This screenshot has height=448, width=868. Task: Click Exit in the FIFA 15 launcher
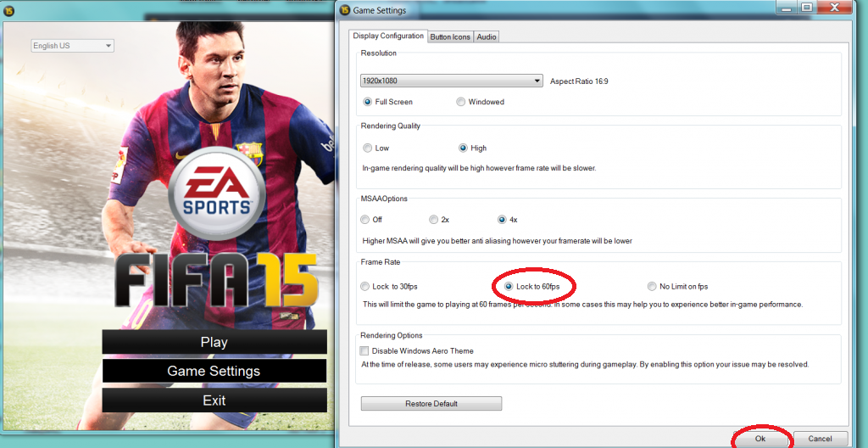pyautogui.click(x=214, y=400)
